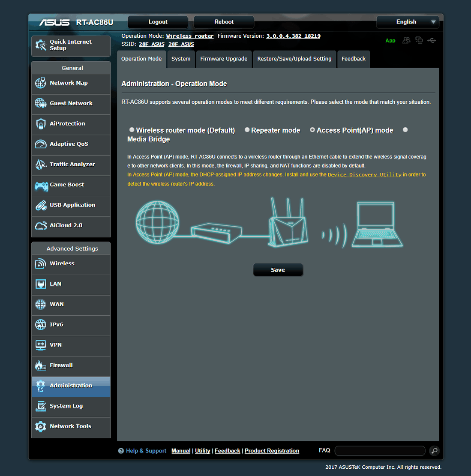Click the network copy status icon
471x476 pixels.
click(419, 40)
